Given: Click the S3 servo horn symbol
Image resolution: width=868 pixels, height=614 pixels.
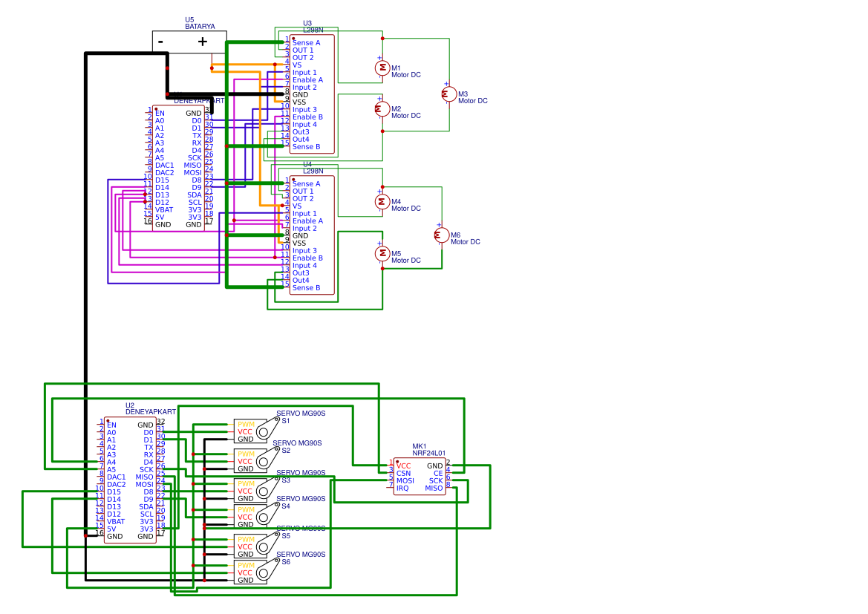Looking at the screenshot, I should point(268,489).
